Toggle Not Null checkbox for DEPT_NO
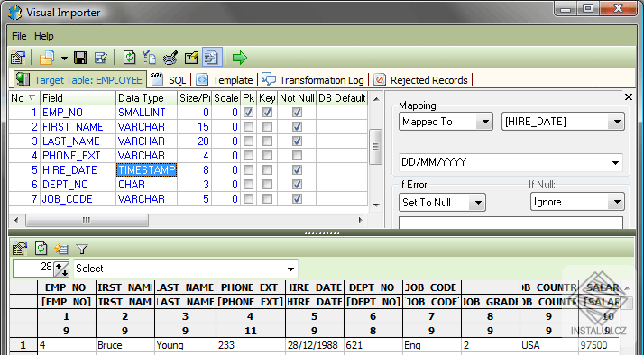The image size is (644, 355). point(297,185)
